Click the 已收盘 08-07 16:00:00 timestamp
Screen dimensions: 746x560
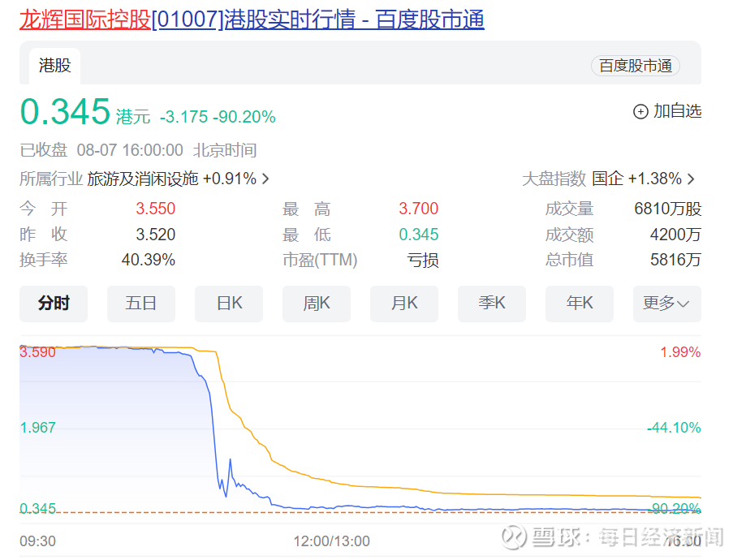click(138, 150)
